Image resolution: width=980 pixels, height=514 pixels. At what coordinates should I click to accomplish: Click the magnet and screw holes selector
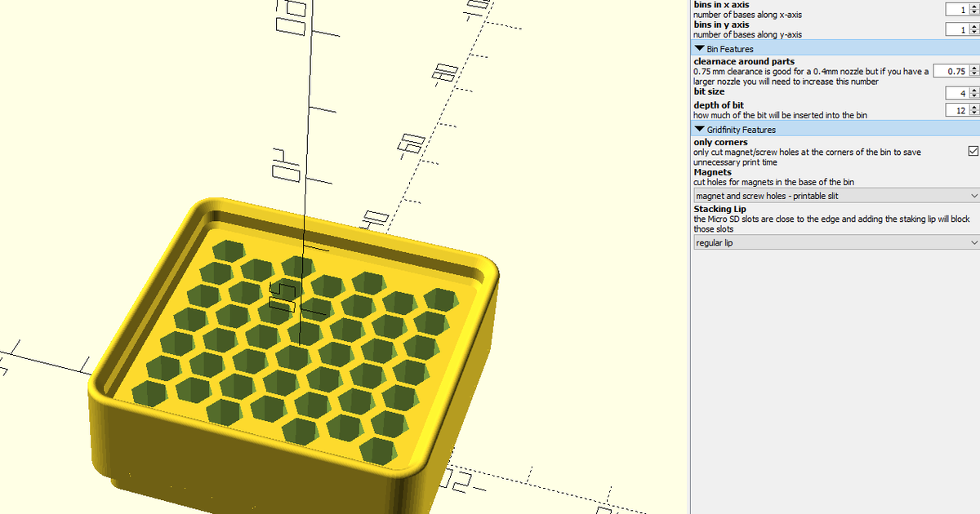pos(817,196)
